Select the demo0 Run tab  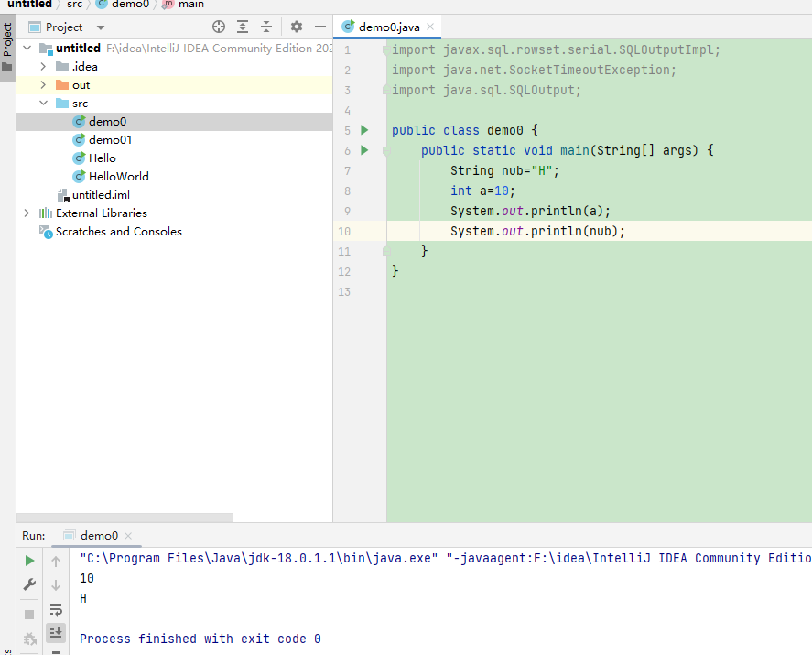(99, 535)
